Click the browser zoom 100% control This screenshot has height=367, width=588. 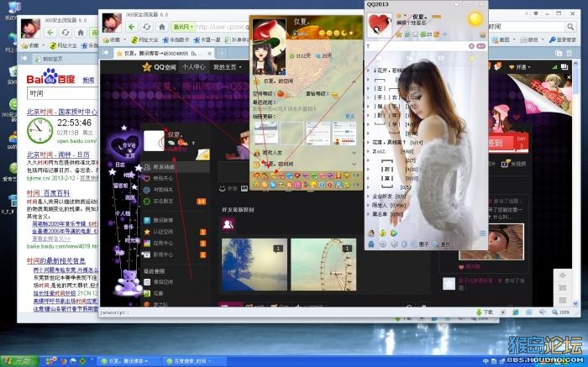[x=561, y=312]
